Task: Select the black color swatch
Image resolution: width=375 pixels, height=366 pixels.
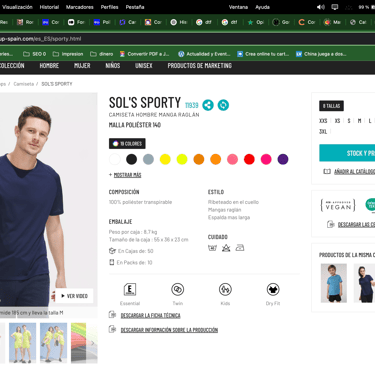Action: click(x=132, y=159)
